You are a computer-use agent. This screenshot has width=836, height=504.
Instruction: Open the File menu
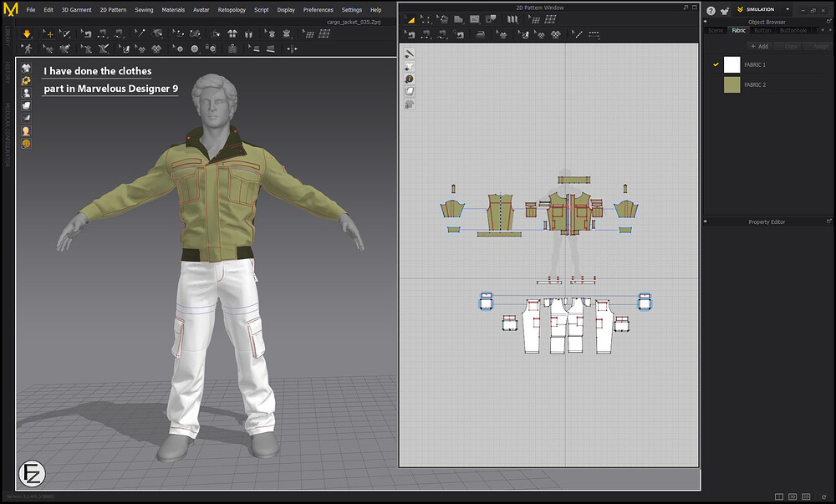coord(31,9)
